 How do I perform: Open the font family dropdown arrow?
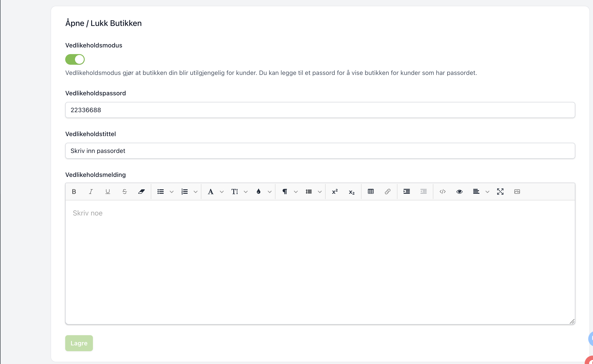point(222,192)
